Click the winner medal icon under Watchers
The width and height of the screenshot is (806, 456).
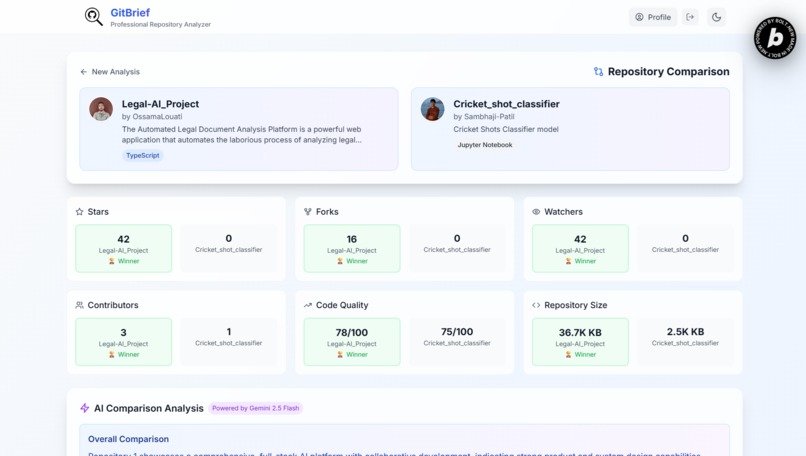tap(568, 261)
